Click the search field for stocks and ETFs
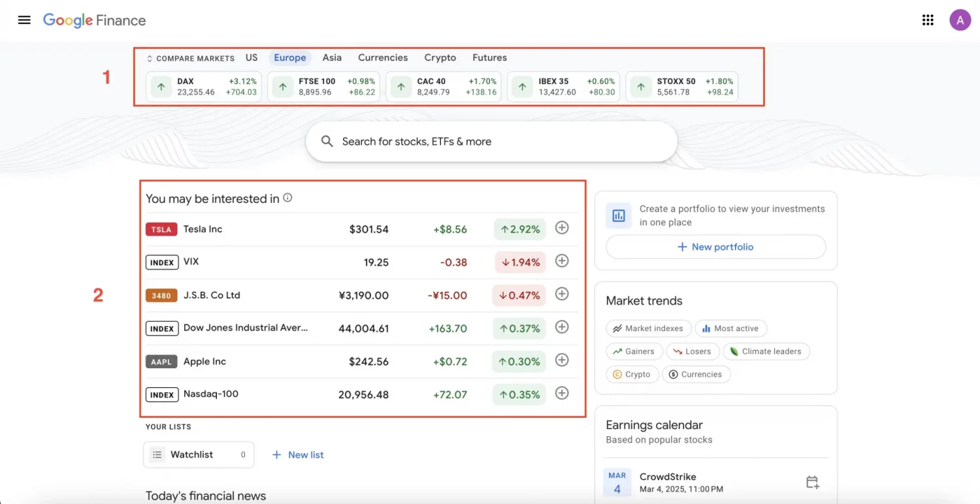 (x=491, y=142)
